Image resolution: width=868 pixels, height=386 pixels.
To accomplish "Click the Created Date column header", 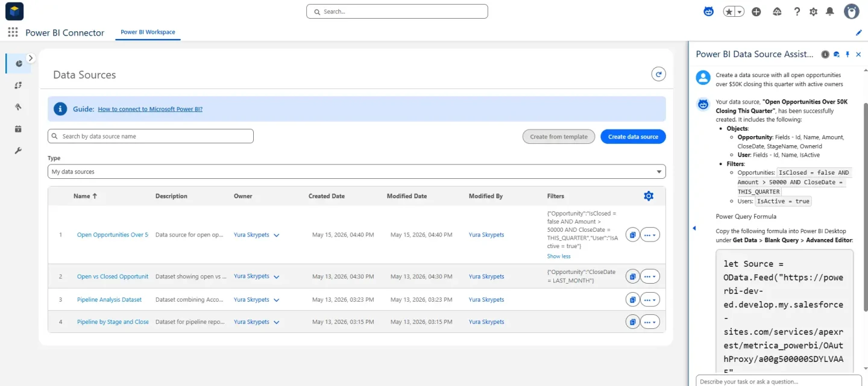I will pyautogui.click(x=327, y=196).
